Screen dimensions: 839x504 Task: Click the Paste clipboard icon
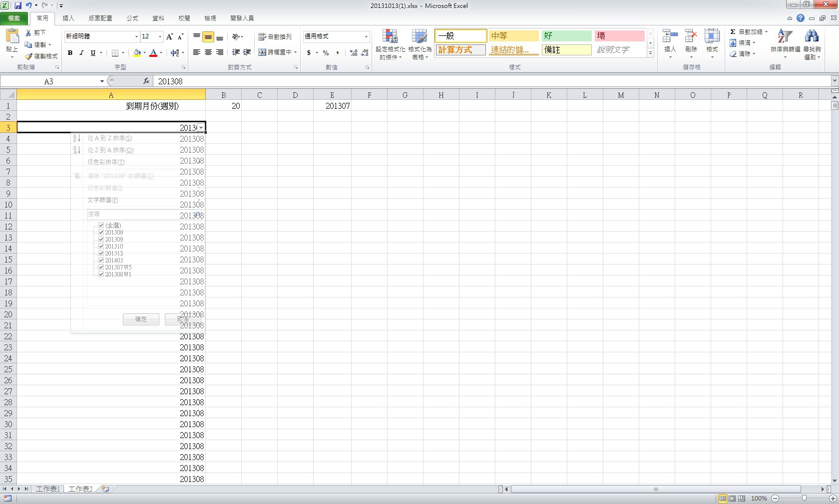pyautogui.click(x=12, y=37)
